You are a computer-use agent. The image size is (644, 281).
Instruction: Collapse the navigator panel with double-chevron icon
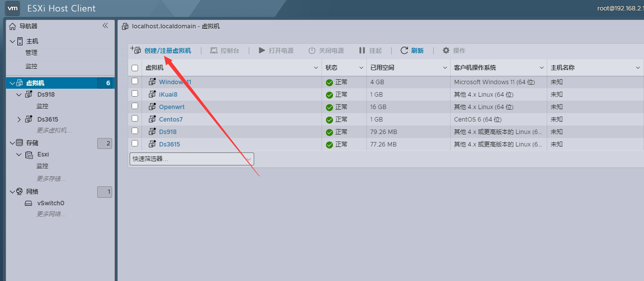point(105,25)
